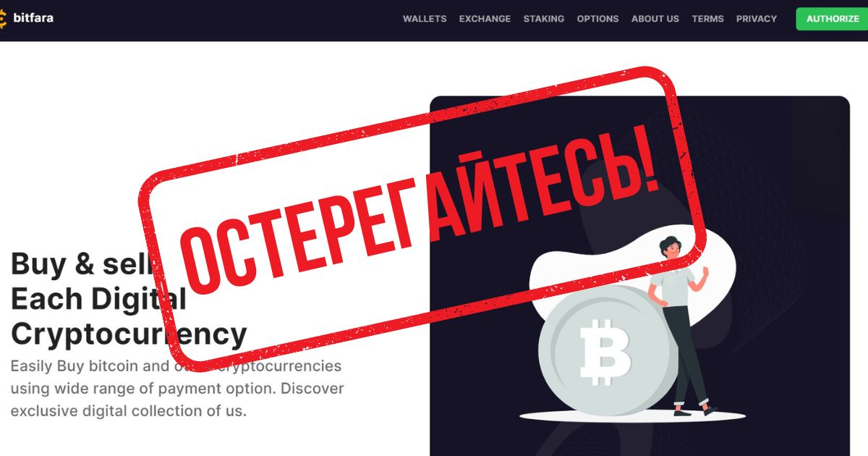
Task: Click the bitfara gear logo icon
Action: point(2,18)
